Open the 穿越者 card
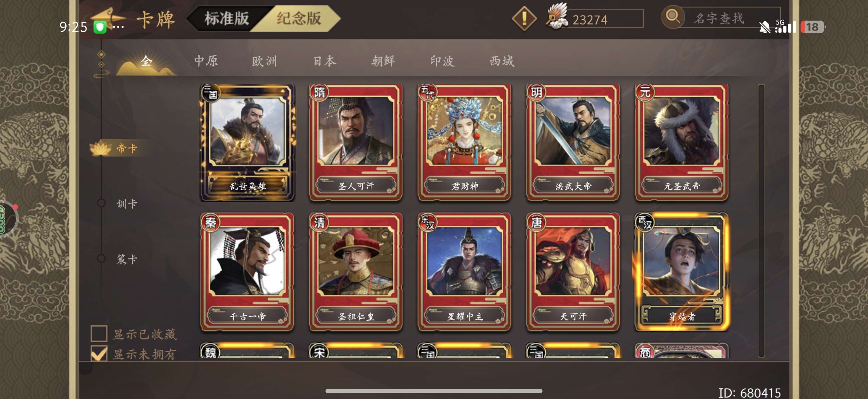The width and height of the screenshot is (868, 399). pyautogui.click(x=681, y=272)
